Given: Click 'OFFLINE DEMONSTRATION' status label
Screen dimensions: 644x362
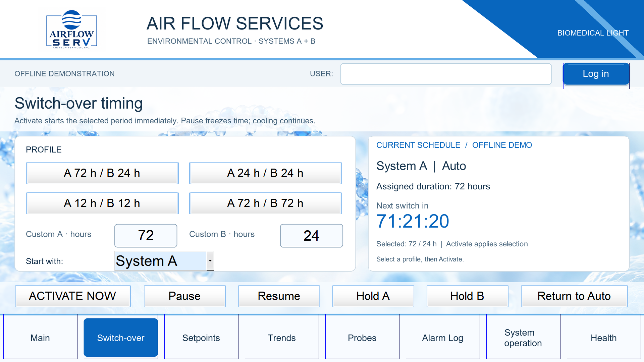Looking at the screenshot, I should pyautogui.click(x=64, y=74).
